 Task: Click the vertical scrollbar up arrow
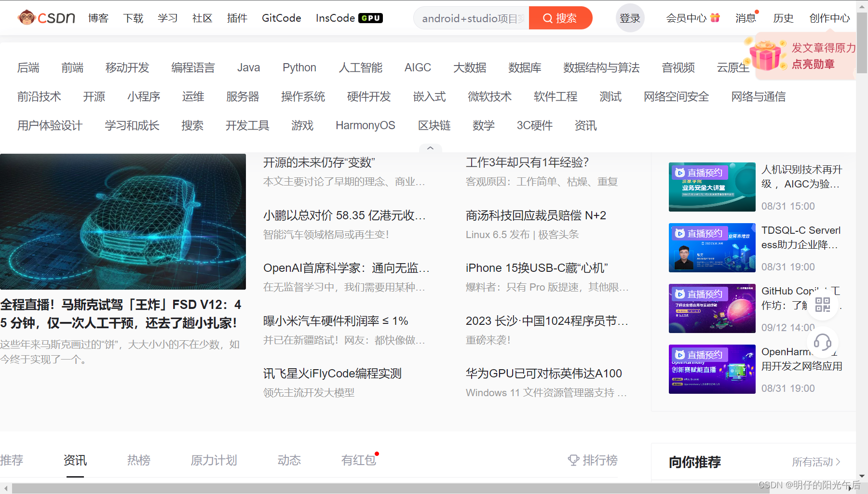[x=862, y=7]
